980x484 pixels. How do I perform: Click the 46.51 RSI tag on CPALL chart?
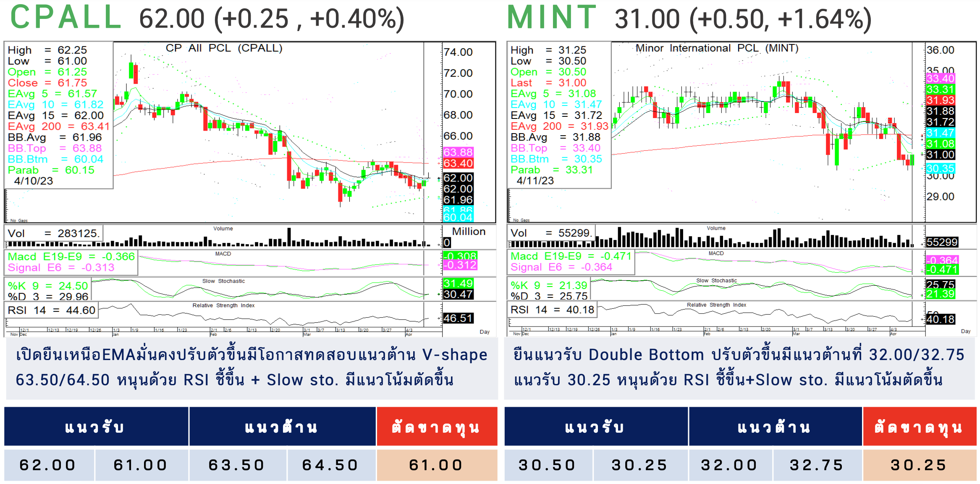point(458,318)
